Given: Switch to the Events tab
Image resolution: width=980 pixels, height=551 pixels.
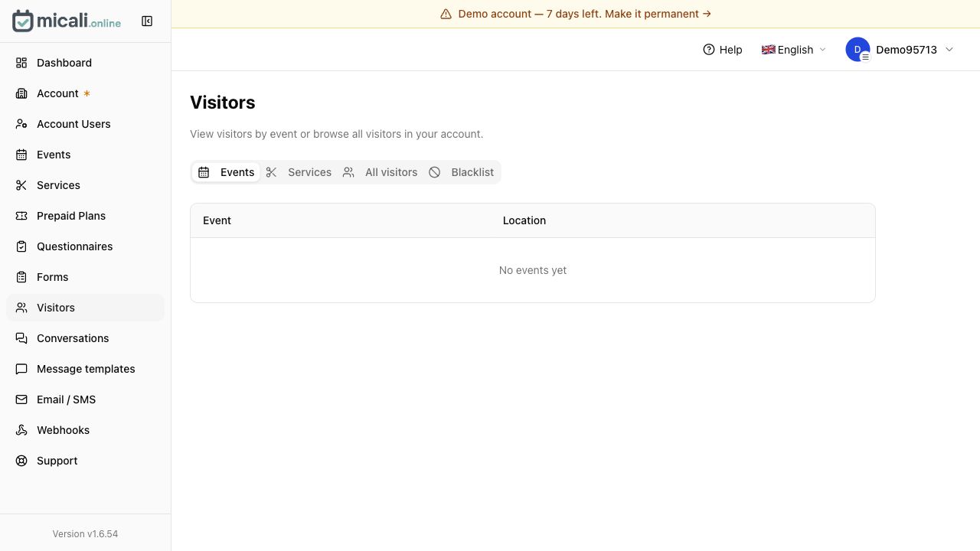Looking at the screenshot, I should click(226, 172).
